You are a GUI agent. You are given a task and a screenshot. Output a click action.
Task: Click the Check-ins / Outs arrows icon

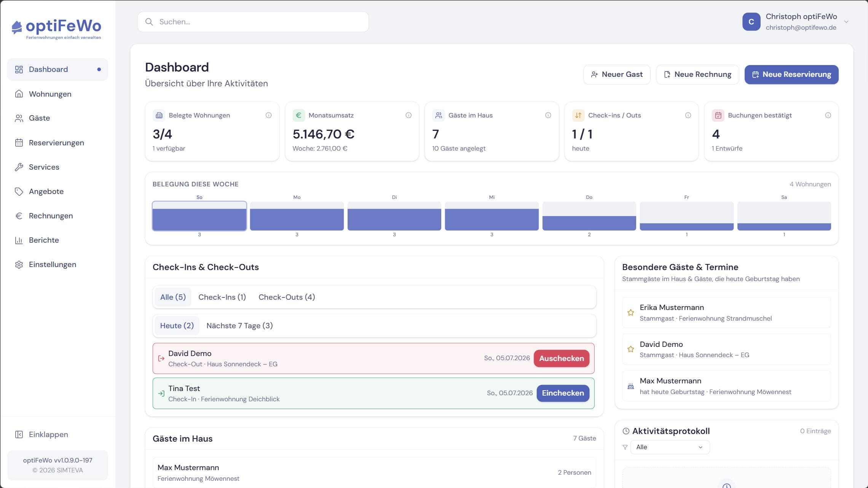578,115
